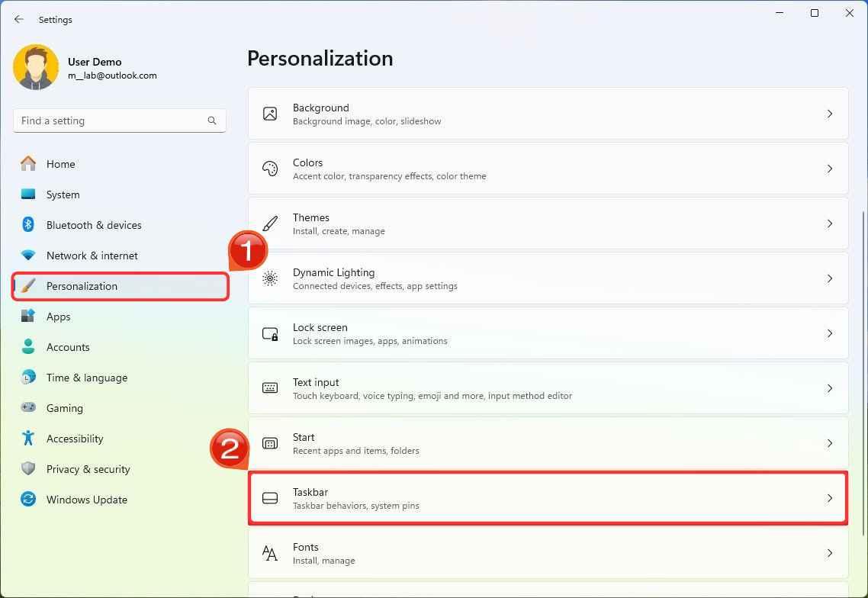Click the Personalization page heading
The image size is (868, 598).
click(320, 58)
